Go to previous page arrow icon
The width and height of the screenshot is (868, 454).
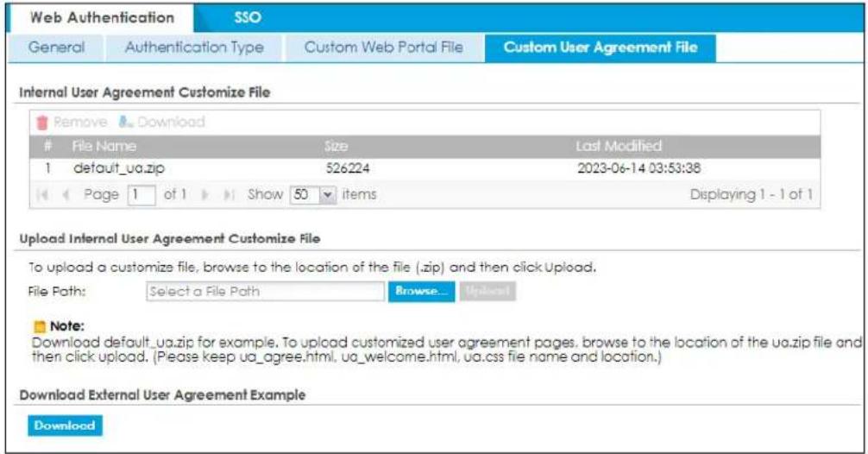66,195
